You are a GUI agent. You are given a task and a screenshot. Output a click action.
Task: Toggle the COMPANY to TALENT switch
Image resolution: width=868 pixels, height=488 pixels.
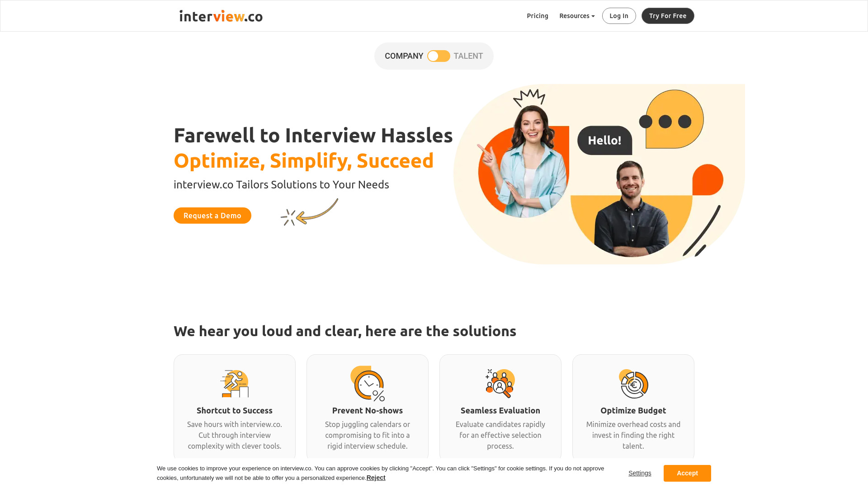pos(438,56)
